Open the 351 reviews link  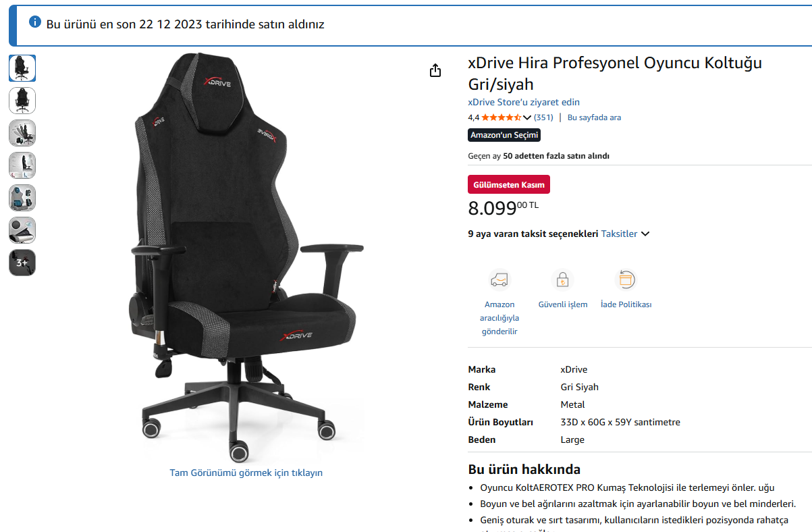click(x=543, y=117)
